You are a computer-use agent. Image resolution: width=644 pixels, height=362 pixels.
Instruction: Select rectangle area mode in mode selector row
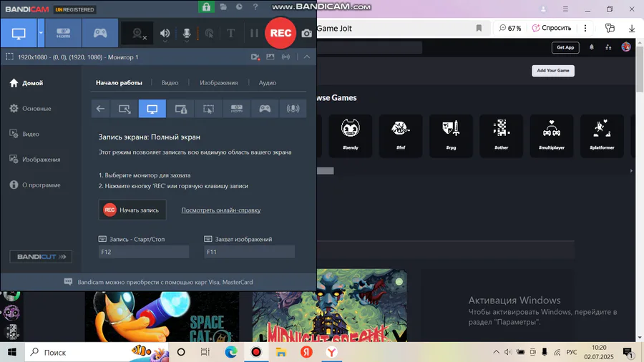pyautogui.click(x=125, y=109)
